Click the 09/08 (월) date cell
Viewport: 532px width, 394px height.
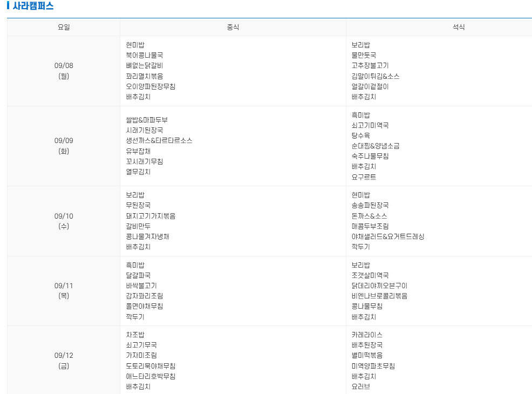click(63, 71)
